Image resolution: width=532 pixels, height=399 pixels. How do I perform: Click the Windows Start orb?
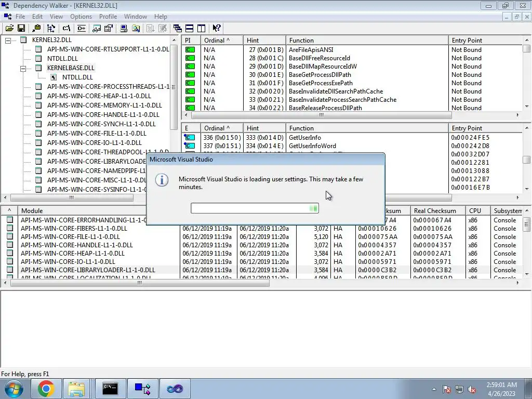[x=14, y=389]
